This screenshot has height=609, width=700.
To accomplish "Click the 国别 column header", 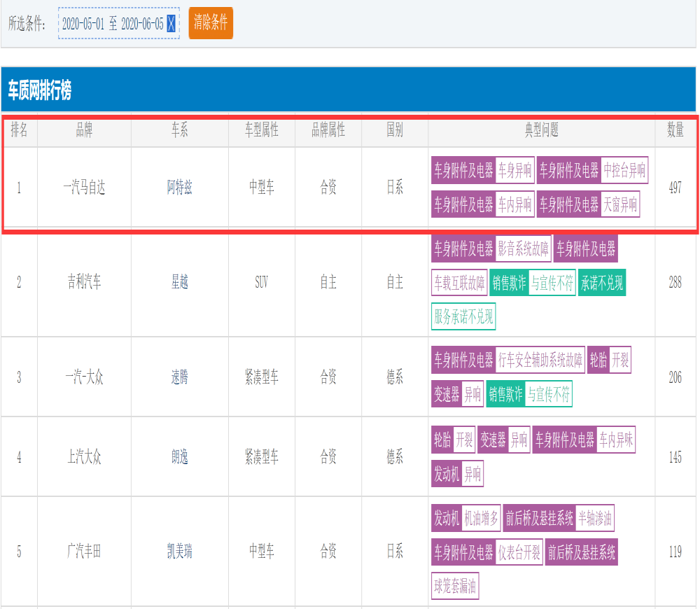I will 395,130.
